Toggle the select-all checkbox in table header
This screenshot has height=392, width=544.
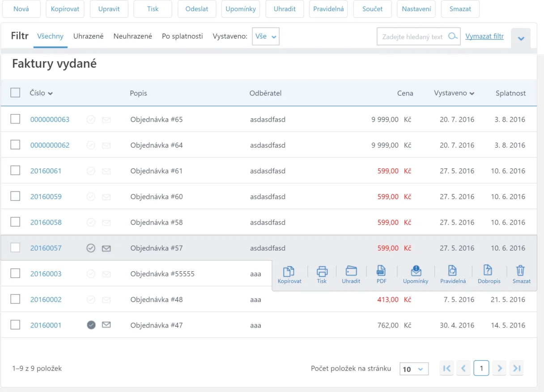[15, 93]
